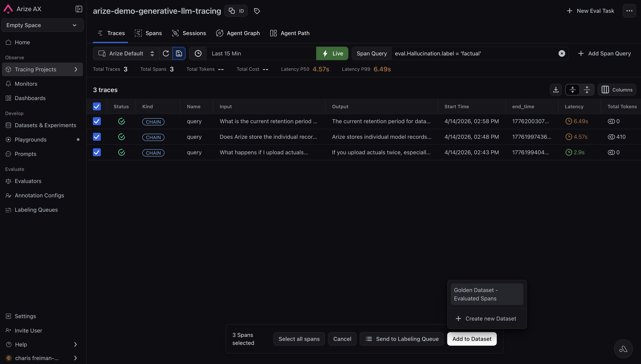This screenshot has width=641, height=364.
Task: Switch to the Agent Graph tab
Action: point(238,33)
